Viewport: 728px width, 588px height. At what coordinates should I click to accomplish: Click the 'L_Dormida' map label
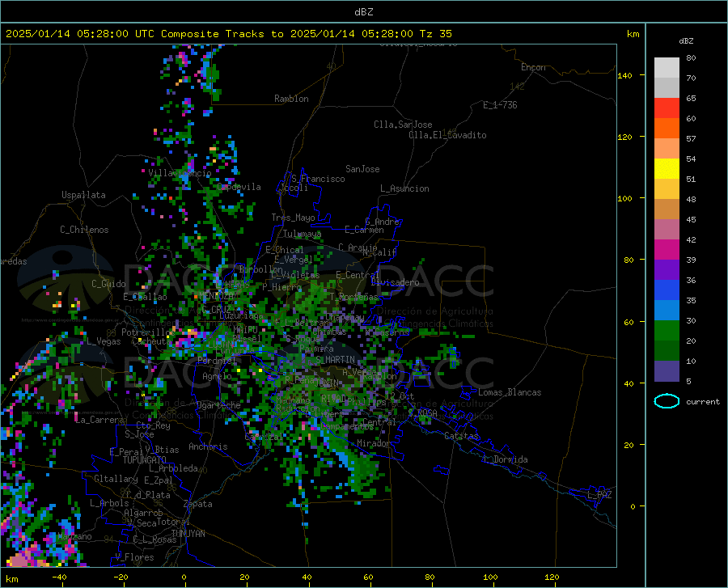point(505,459)
